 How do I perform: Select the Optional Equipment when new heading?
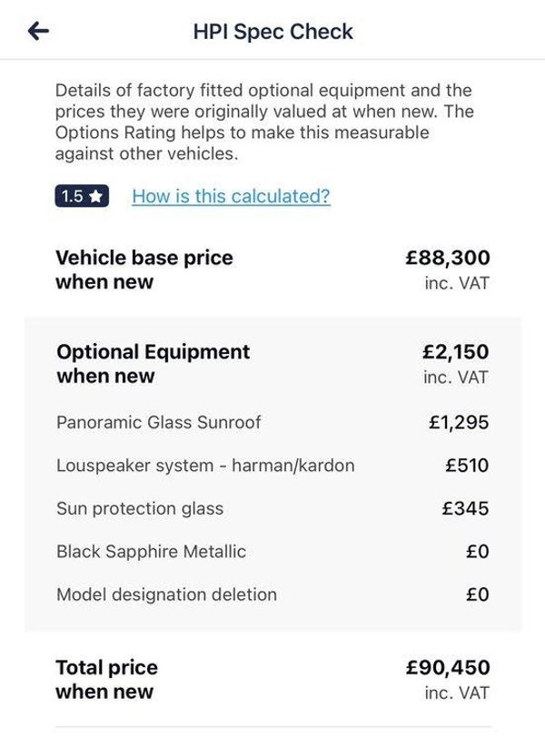pyautogui.click(x=153, y=363)
